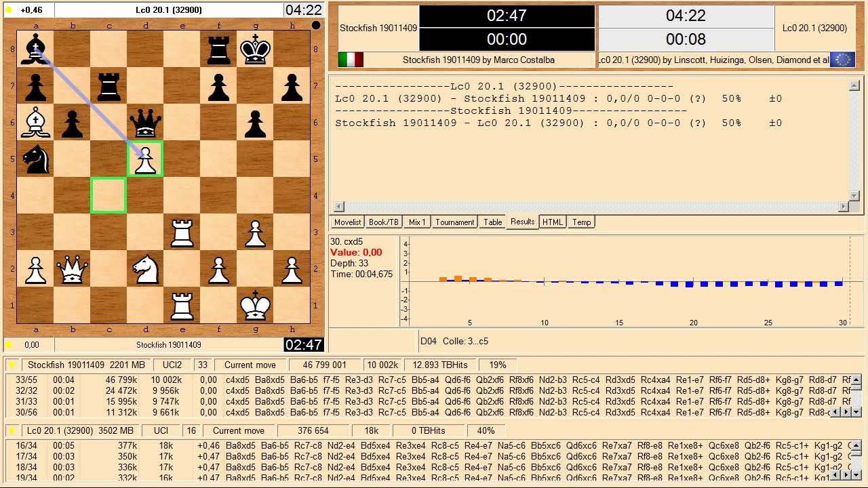Screen dimensions: 868x488
Task: Click the Stockfish 33/55 depth line
Action: coord(427,380)
